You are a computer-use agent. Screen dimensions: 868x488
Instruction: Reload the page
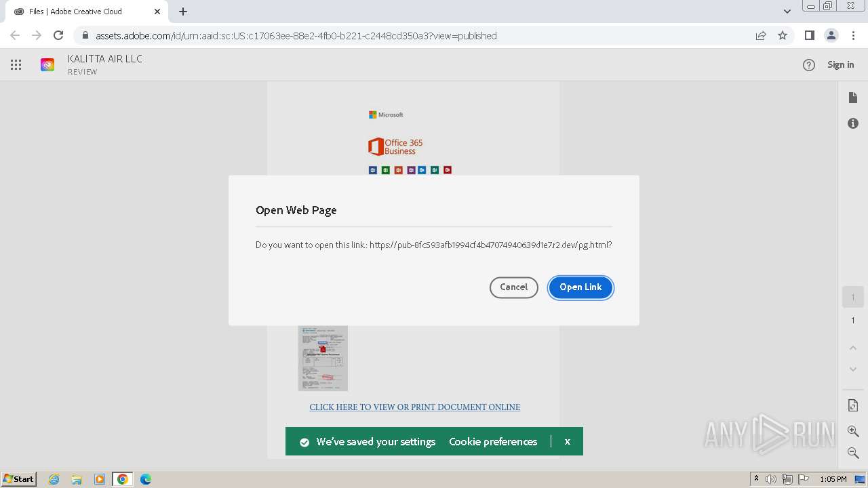[x=58, y=36]
